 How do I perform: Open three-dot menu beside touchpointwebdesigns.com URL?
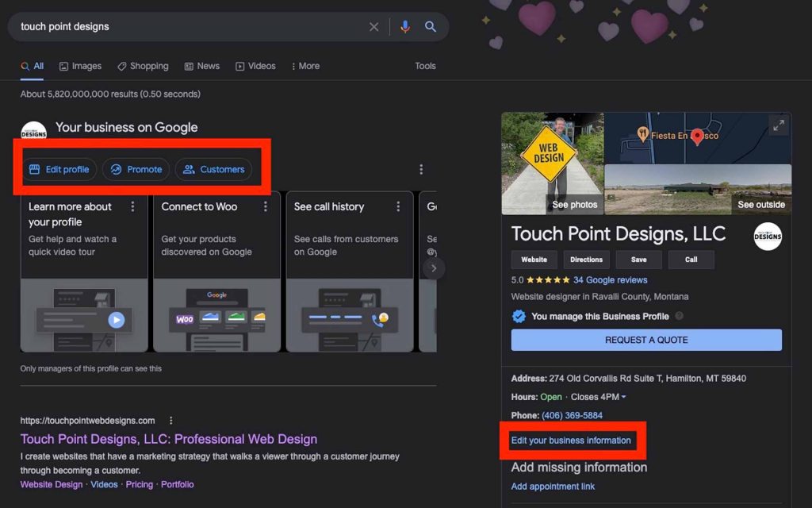point(170,421)
